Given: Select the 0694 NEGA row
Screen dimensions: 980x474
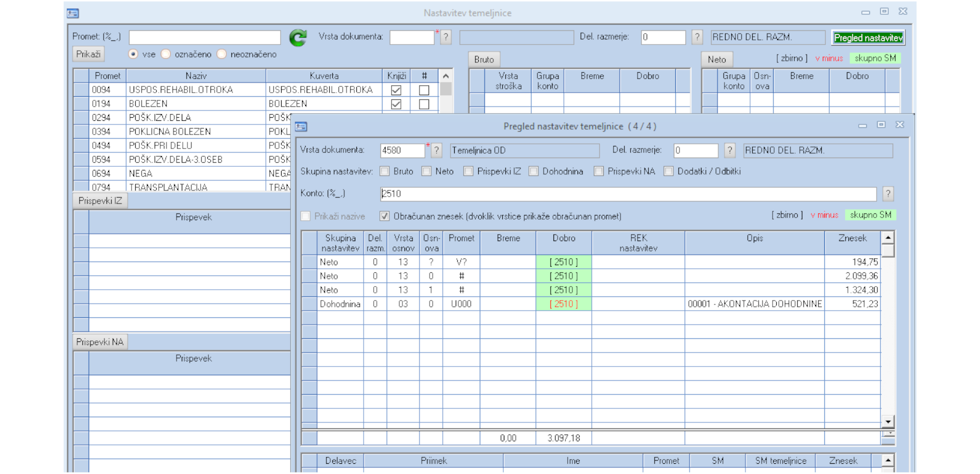Looking at the screenshot, I should [x=182, y=174].
